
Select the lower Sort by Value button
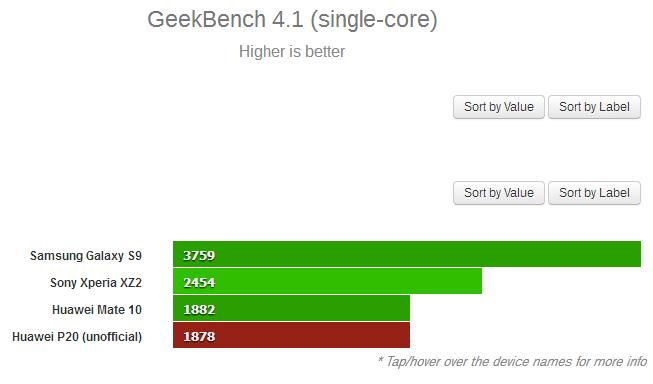coord(498,193)
